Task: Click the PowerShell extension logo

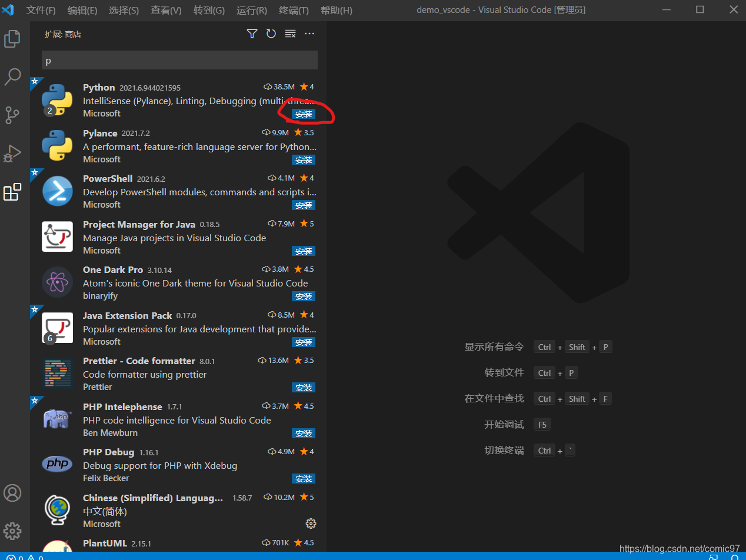Action: coord(57,191)
